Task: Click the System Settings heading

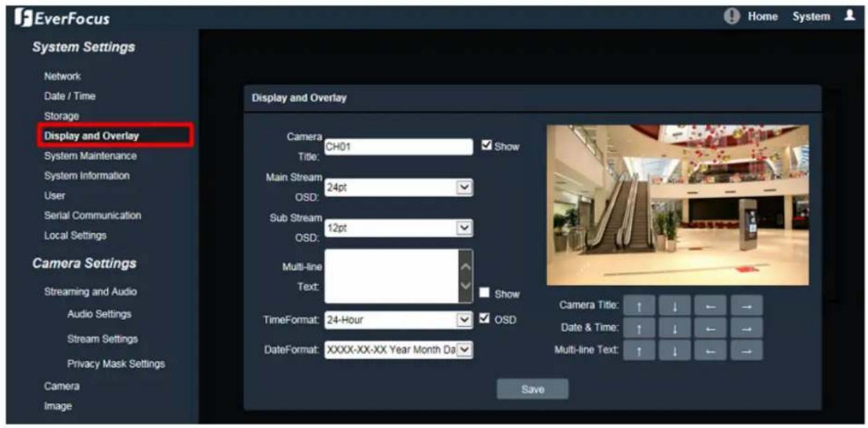Action: tap(84, 48)
